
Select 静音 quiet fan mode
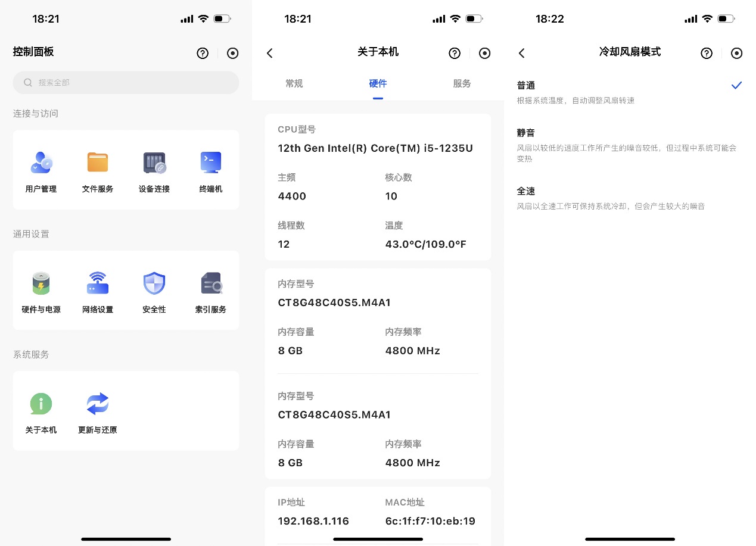click(629, 145)
